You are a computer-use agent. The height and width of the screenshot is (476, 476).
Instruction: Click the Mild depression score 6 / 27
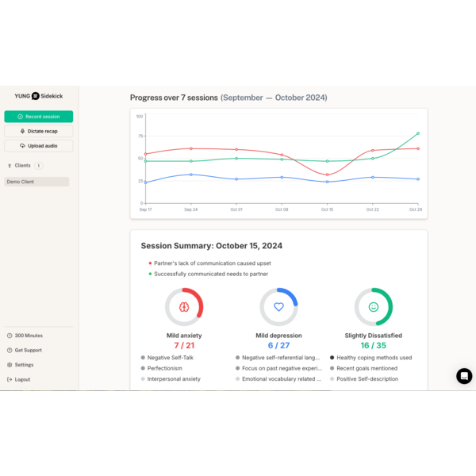[278, 345]
